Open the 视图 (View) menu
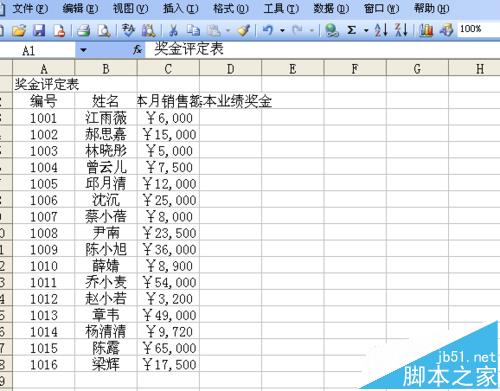500x391 pixels. (130, 8)
